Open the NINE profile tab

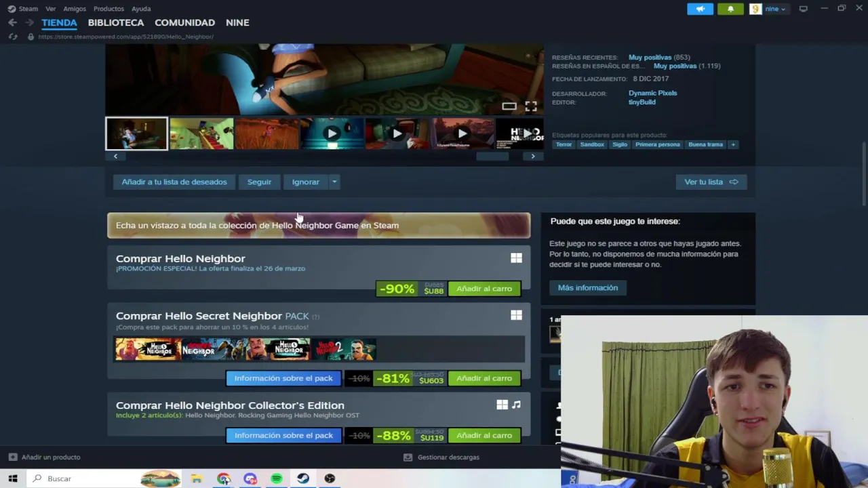(237, 22)
